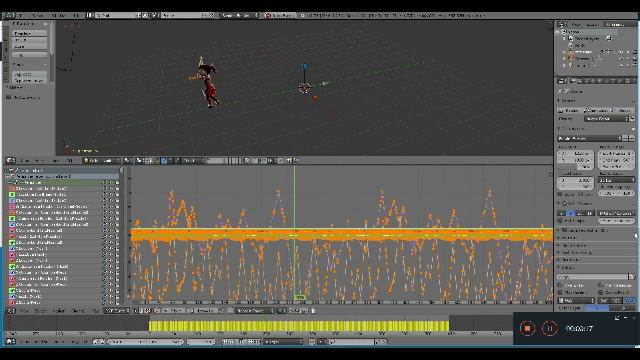Open the Render Presets dropdown
Viewport: 640px width, 360px height.
coord(589,139)
